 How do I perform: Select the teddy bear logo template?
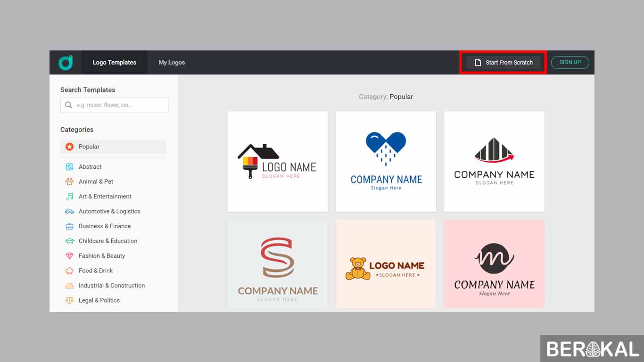pos(386,264)
